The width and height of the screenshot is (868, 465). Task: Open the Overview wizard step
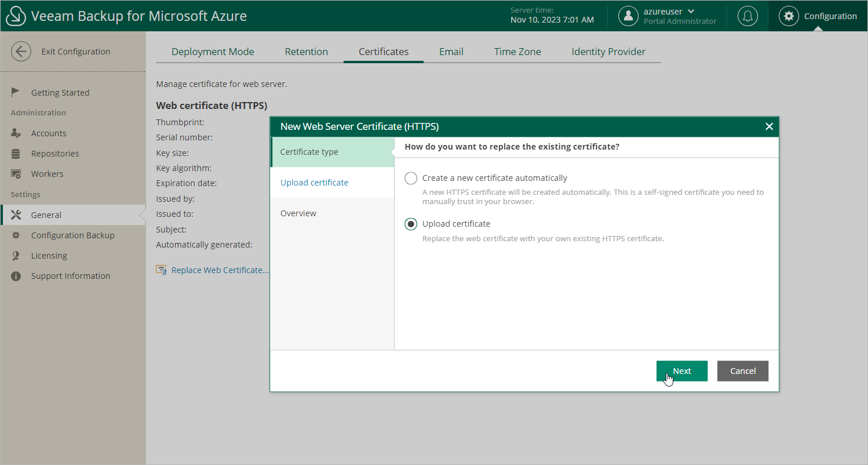point(332,213)
